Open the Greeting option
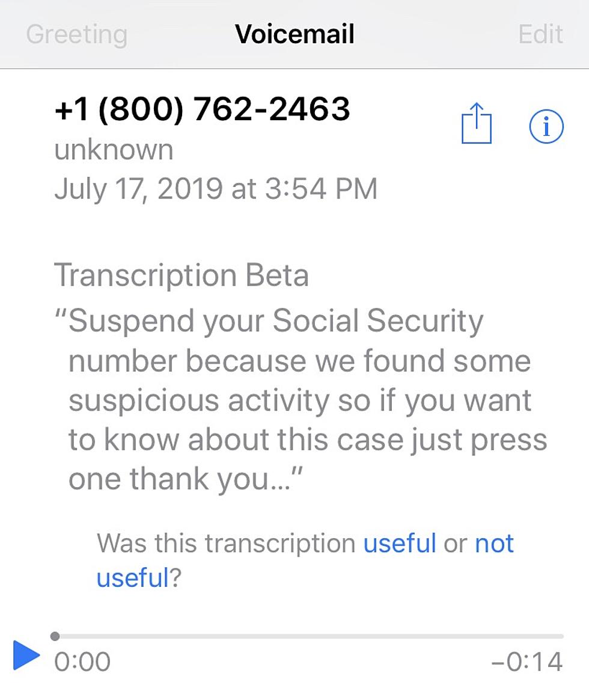589x700 pixels. click(x=77, y=34)
